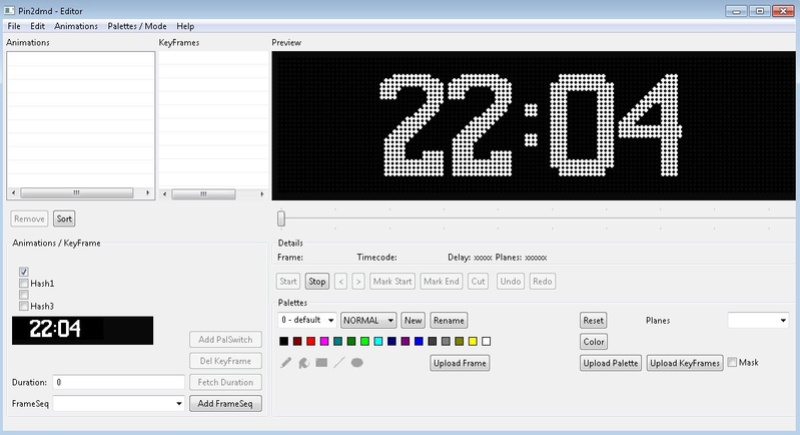This screenshot has height=435, width=800.
Task: Toggle the Mask checkbox
Action: [x=732, y=363]
